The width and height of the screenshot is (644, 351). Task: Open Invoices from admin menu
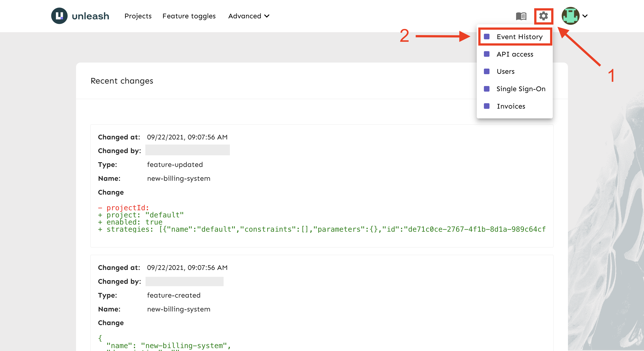point(511,106)
